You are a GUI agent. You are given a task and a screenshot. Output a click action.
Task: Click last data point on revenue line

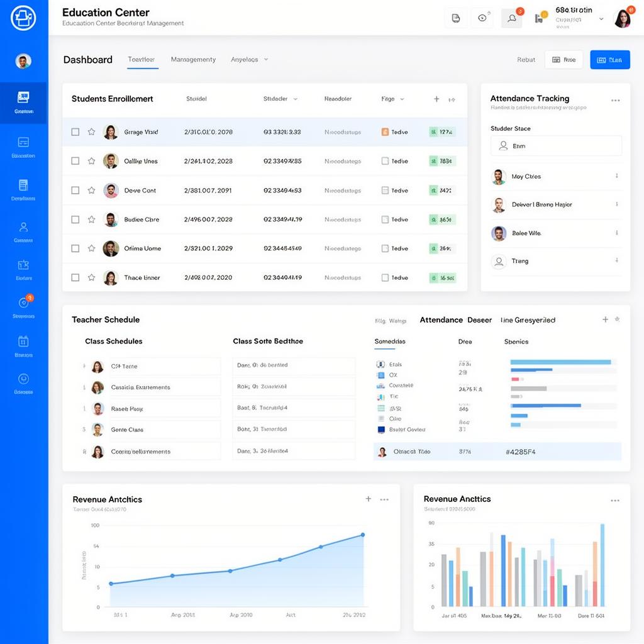pyautogui.click(x=363, y=535)
